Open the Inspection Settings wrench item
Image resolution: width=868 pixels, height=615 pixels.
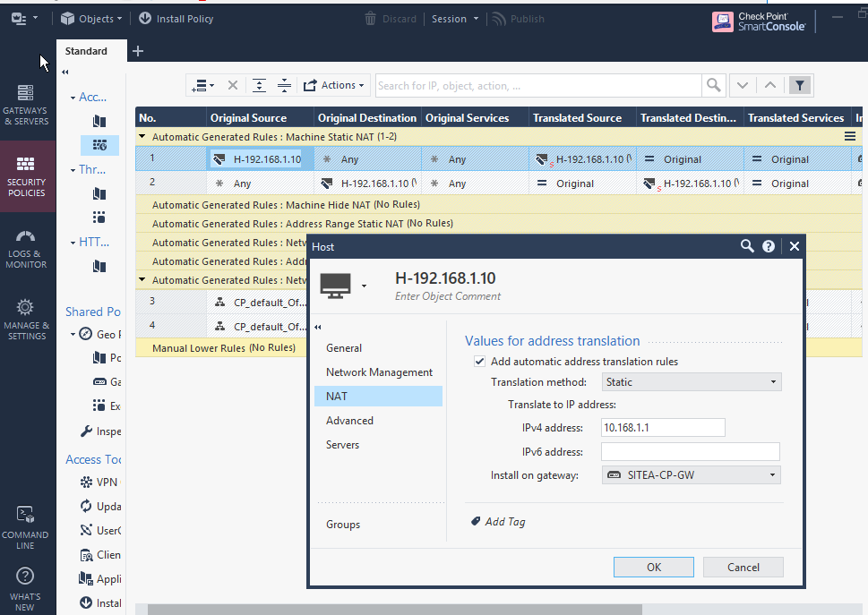tap(100, 431)
